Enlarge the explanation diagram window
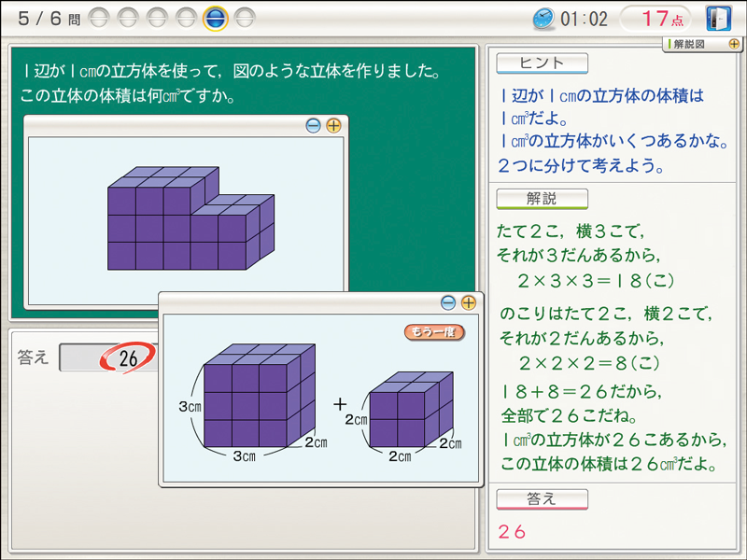Viewport: 747px width, 560px height. click(469, 302)
